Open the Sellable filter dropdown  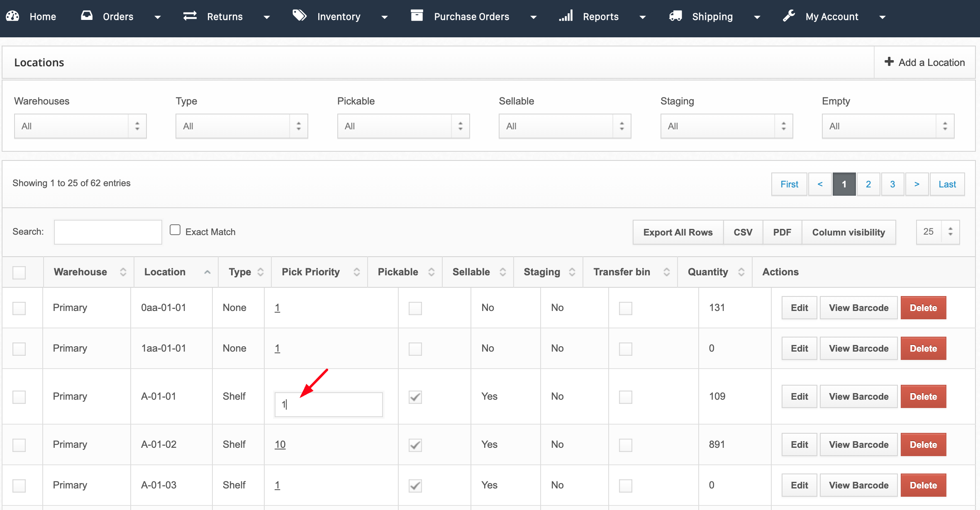(565, 126)
